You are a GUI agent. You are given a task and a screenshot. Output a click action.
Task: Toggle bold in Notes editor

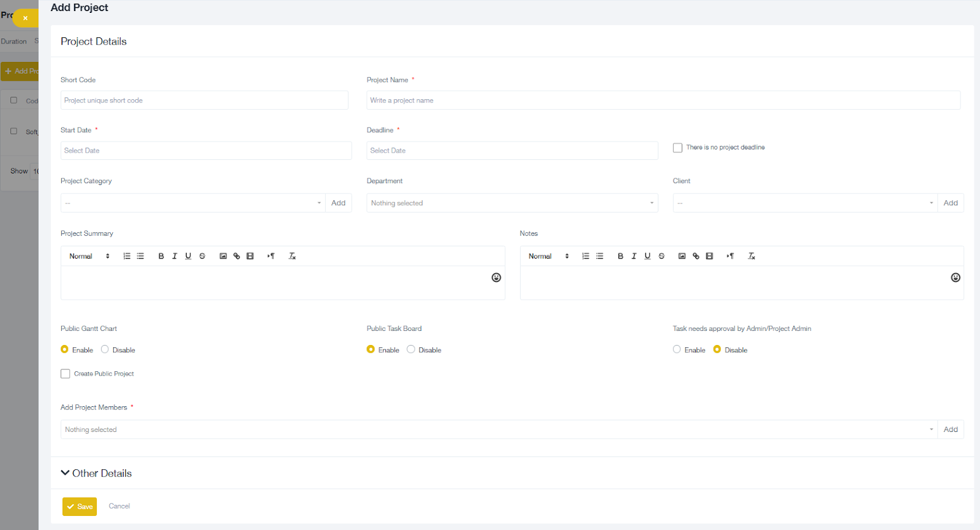point(620,256)
